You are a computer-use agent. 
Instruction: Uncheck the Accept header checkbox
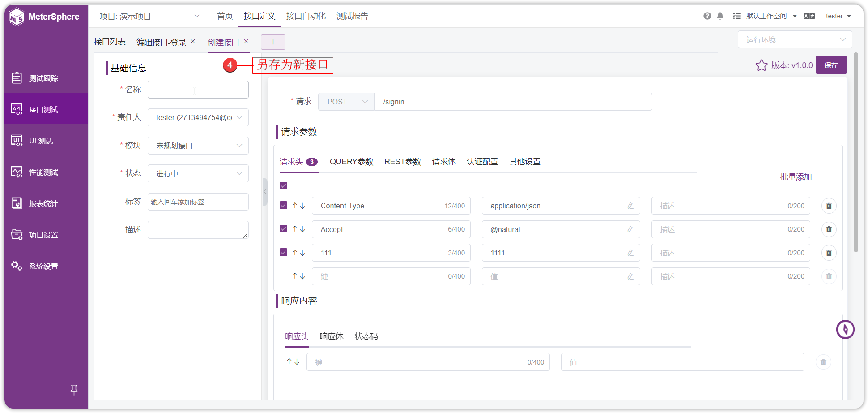283,229
